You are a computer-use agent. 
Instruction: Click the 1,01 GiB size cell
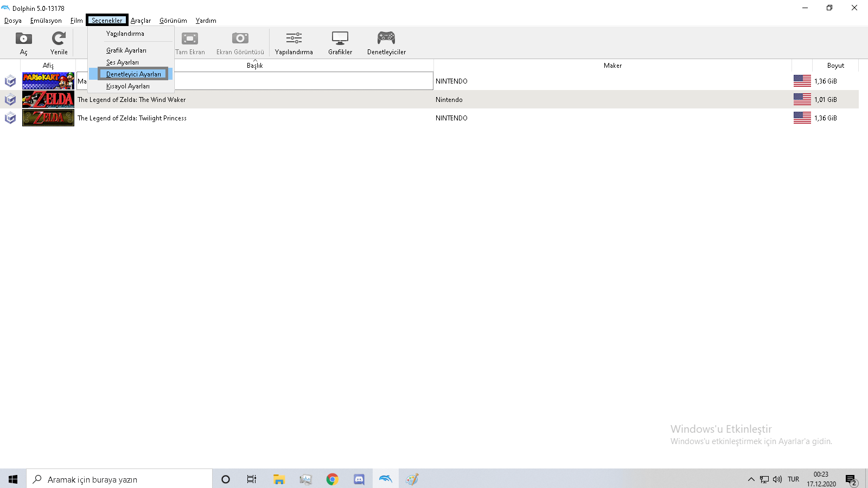tap(825, 100)
